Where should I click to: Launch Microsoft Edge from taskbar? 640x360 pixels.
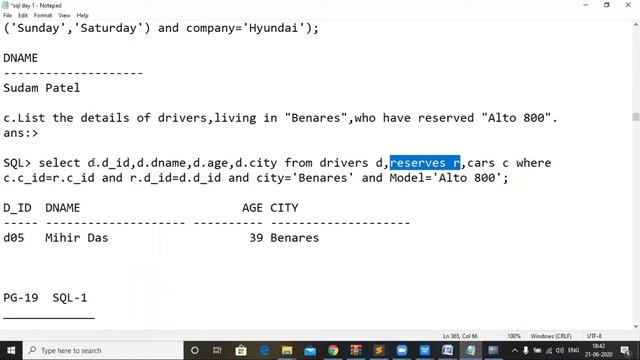(264, 350)
